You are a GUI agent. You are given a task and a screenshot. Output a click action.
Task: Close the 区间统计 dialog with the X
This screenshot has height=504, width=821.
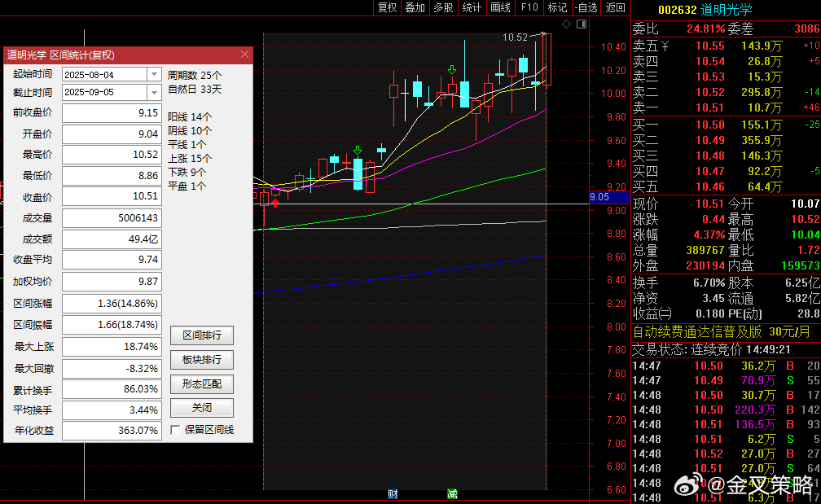pyautogui.click(x=244, y=55)
